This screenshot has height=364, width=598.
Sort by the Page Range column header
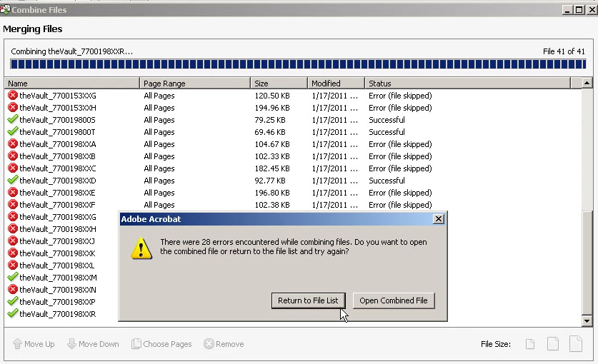tap(195, 83)
